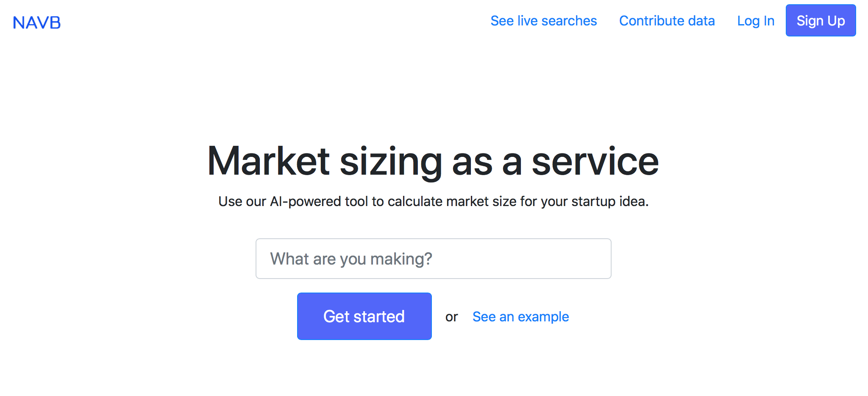The width and height of the screenshot is (868, 396).
Task: Open the See live searches link
Action: (x=543, y=21)
